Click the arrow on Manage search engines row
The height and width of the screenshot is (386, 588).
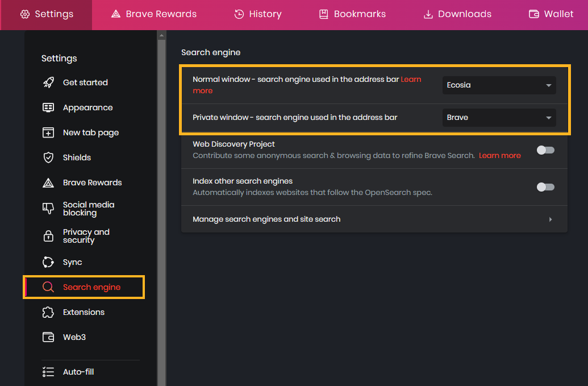coord(550,219)
